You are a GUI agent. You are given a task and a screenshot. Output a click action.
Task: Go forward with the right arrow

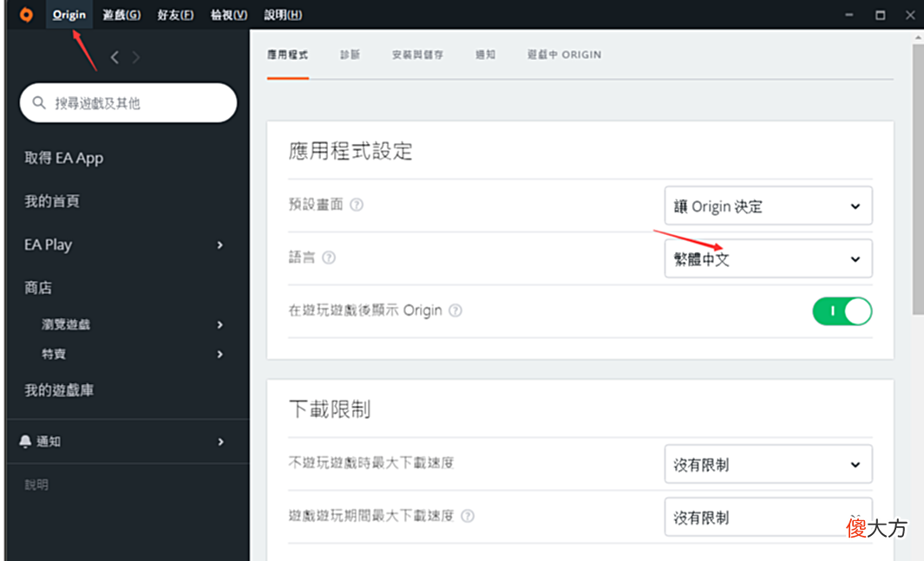pos(136,57)
